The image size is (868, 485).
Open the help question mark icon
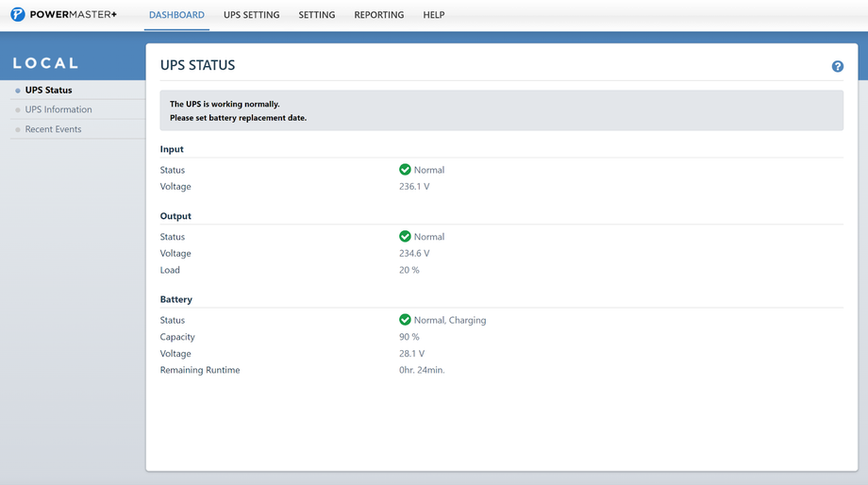tap(837, 66)
